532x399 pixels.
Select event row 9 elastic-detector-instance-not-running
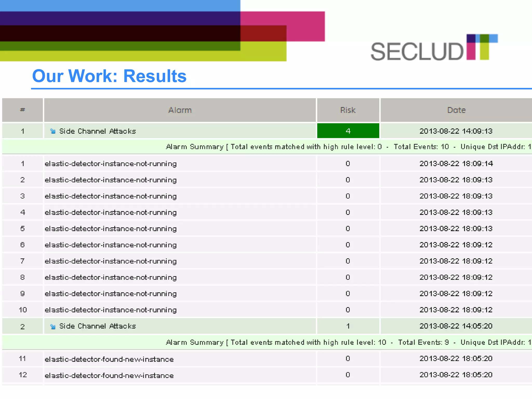click(267, 293)
